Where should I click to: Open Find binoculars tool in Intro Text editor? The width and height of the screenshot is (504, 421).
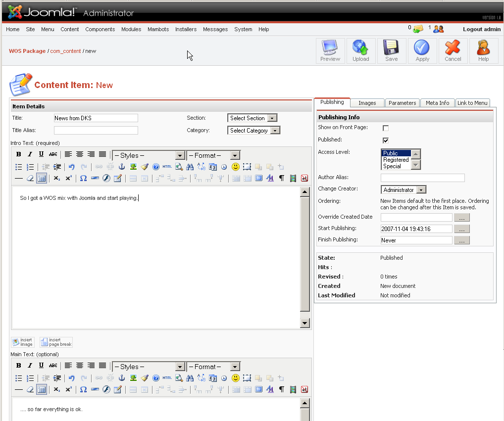tap(190, 167)
